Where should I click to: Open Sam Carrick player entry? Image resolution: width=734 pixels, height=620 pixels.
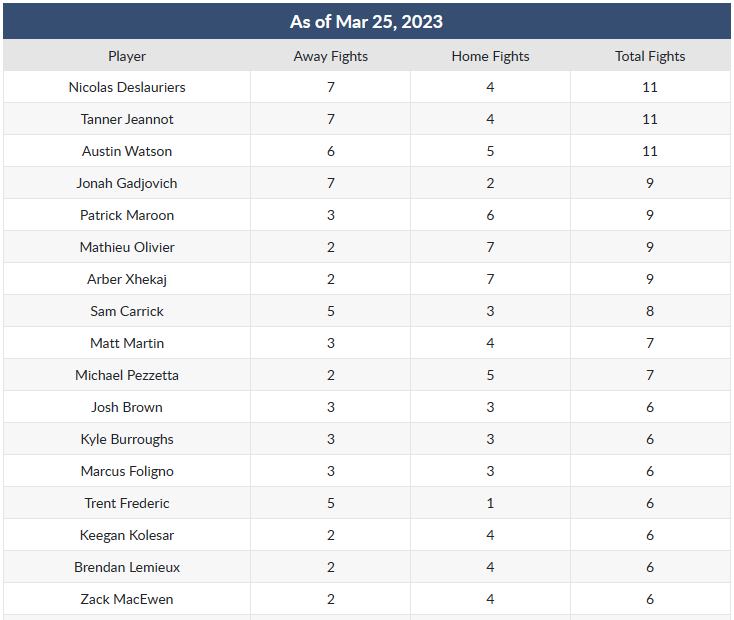[127, 311]
